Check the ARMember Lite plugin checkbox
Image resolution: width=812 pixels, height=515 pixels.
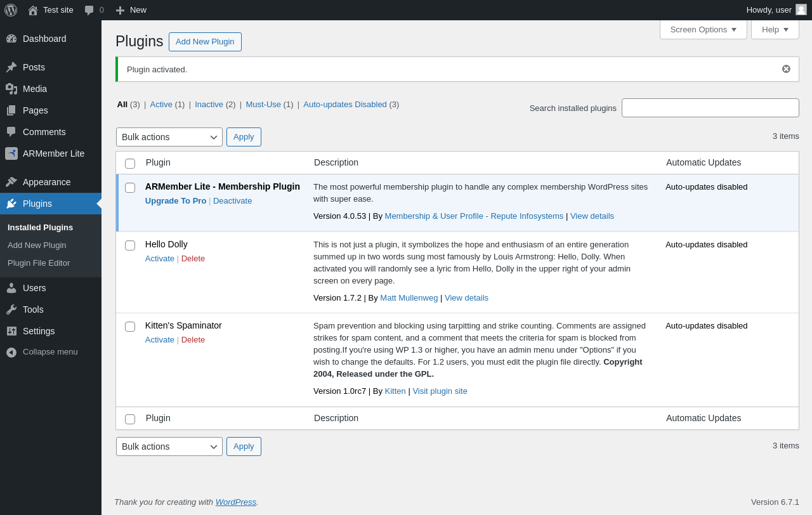click(x=130, y=188)
